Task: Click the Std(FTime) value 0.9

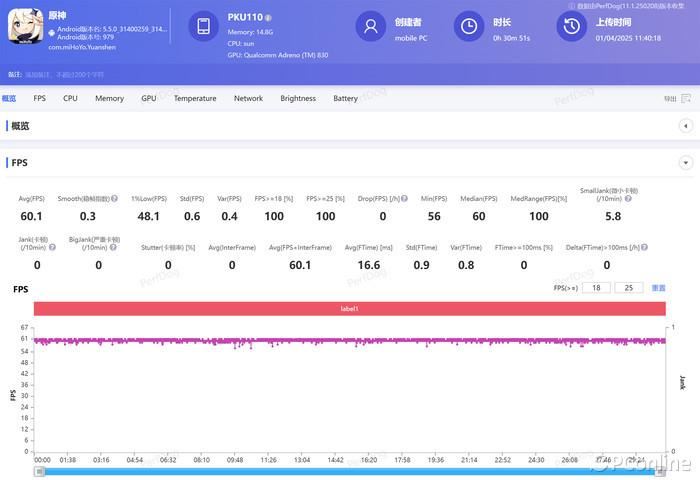Action: tap(421, 265)
